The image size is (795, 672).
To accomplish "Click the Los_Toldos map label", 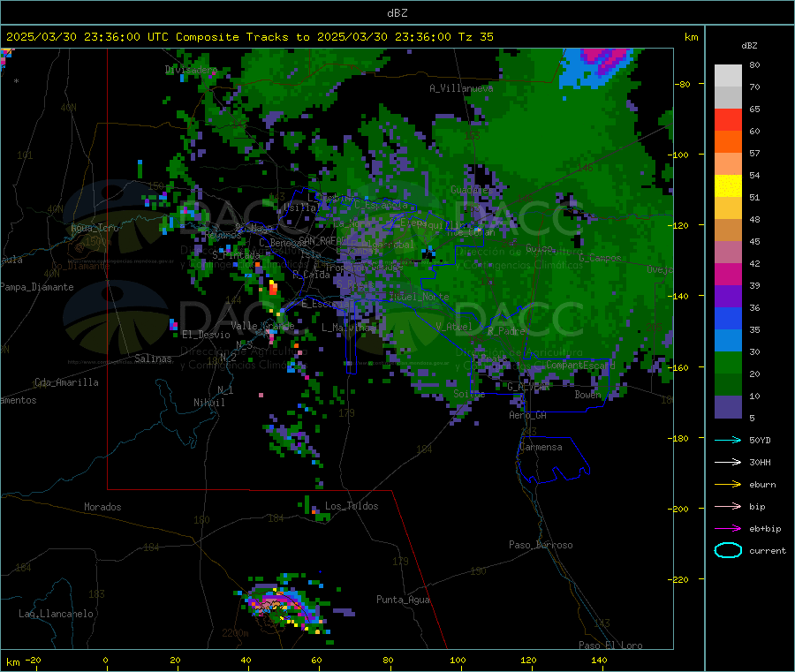I will (352, 506).
